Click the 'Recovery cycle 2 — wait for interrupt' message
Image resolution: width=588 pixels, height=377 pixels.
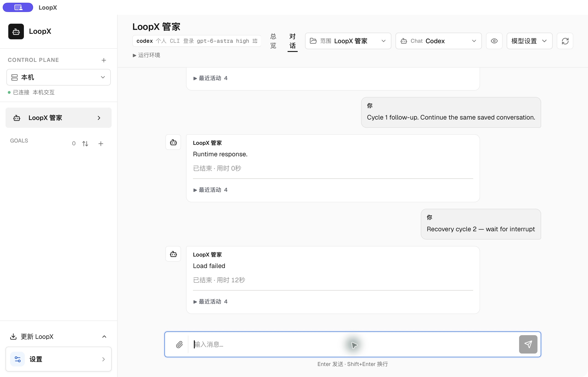pos(481,229)
